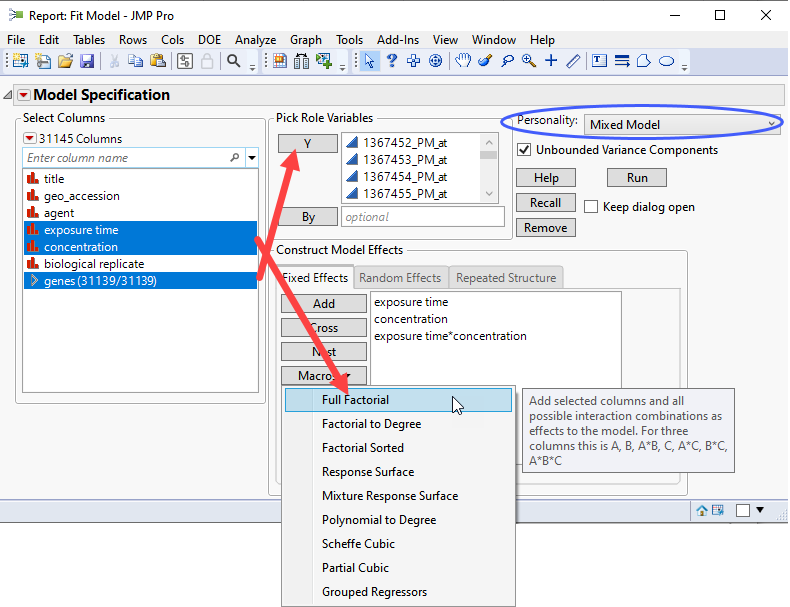The image size is (790, 607).
Task: Click the Save (floppy disk) toolbar icon
Action: tap(87, 61)
